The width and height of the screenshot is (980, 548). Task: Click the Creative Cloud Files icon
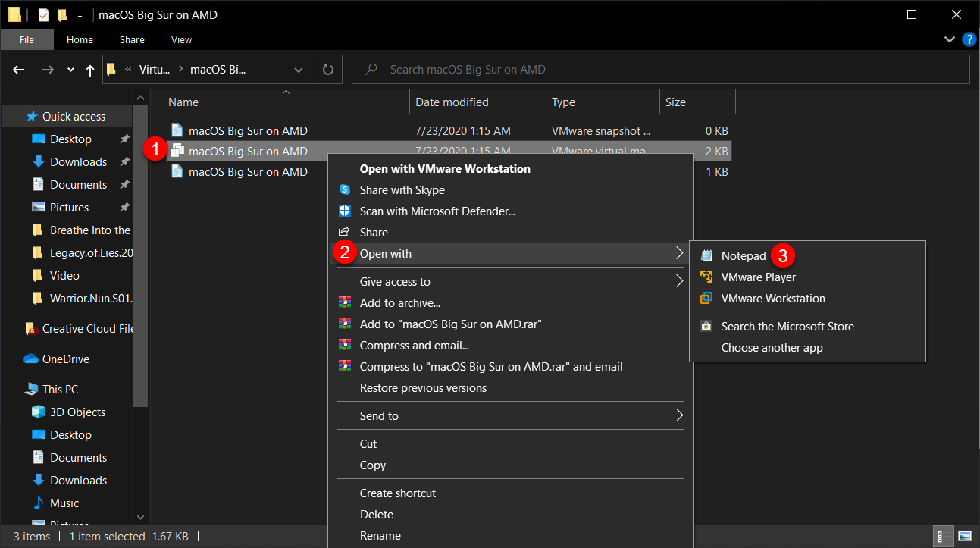tap(31, 329)
